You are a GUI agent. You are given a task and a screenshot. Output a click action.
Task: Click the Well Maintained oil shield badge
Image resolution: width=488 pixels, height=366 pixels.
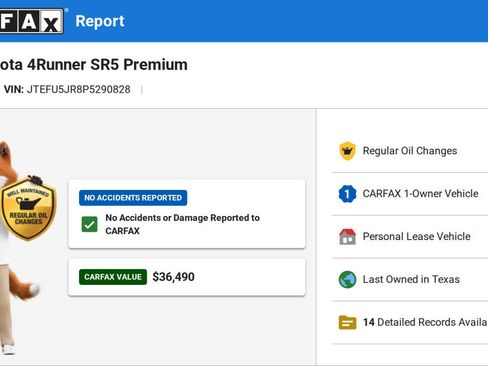(28, 209)
